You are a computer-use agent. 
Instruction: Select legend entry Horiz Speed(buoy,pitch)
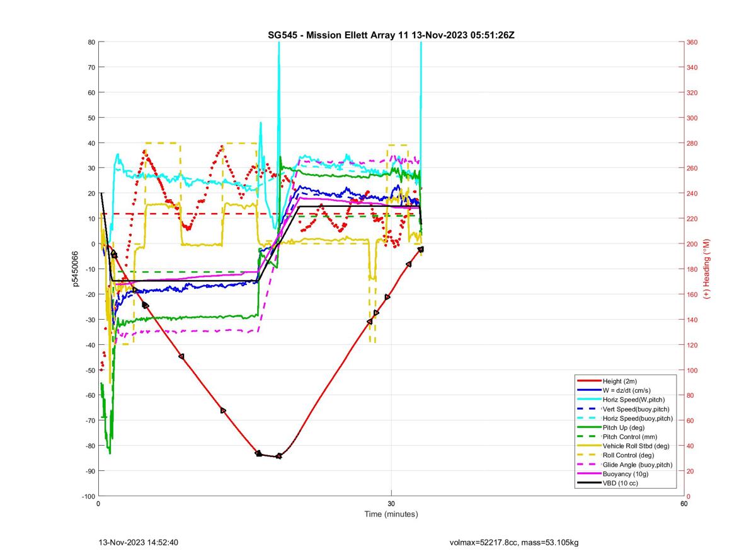pyautogui.click(x=638, y=418)
